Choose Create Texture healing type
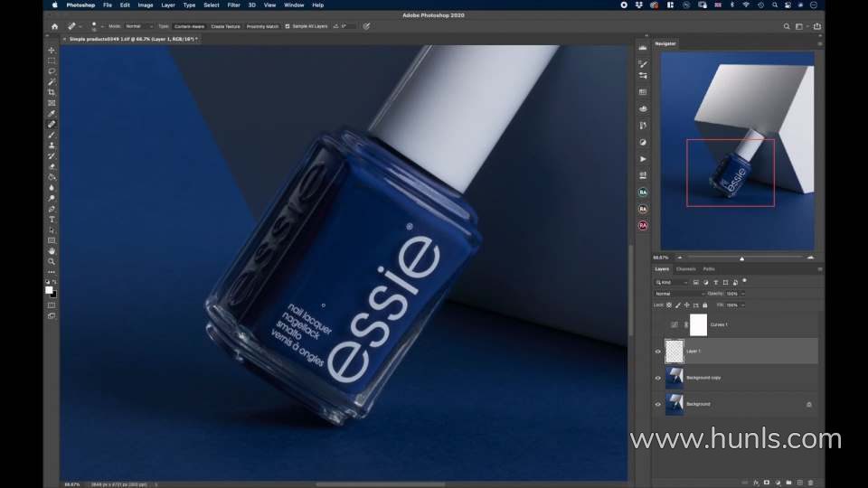Image resolution: width=868 pixels, height=488 pixels. point(225,26)
